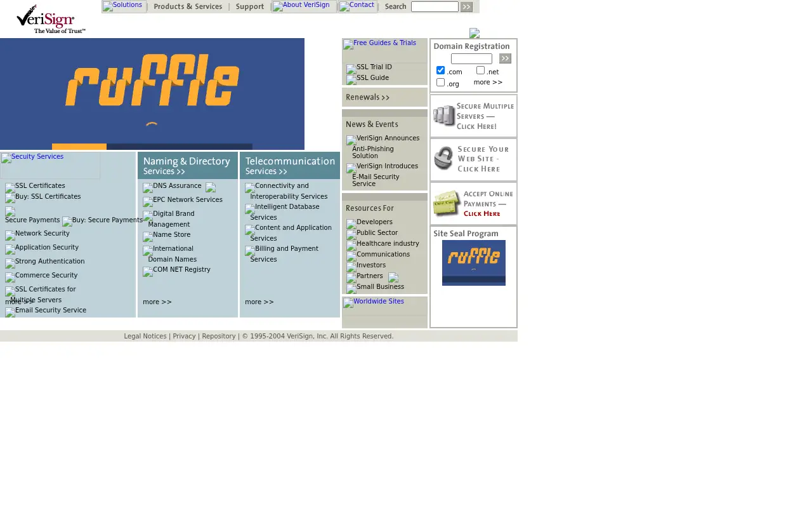
Task: Open the Contact menu item
Action: [x=358, y=6]
